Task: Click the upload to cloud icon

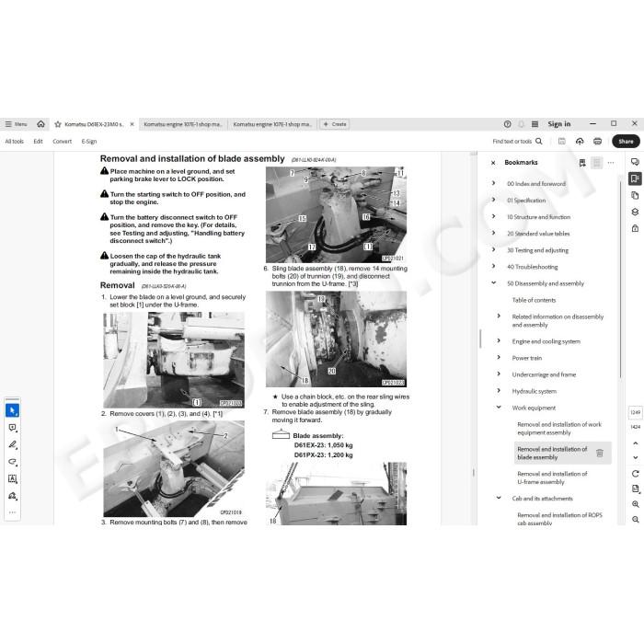Action: (x=580, y=142)
